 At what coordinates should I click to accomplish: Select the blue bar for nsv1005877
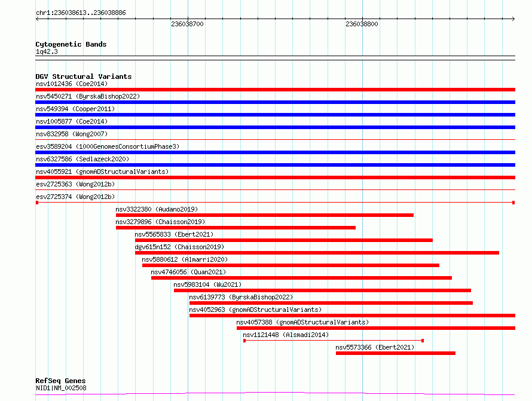coord(275,127)
